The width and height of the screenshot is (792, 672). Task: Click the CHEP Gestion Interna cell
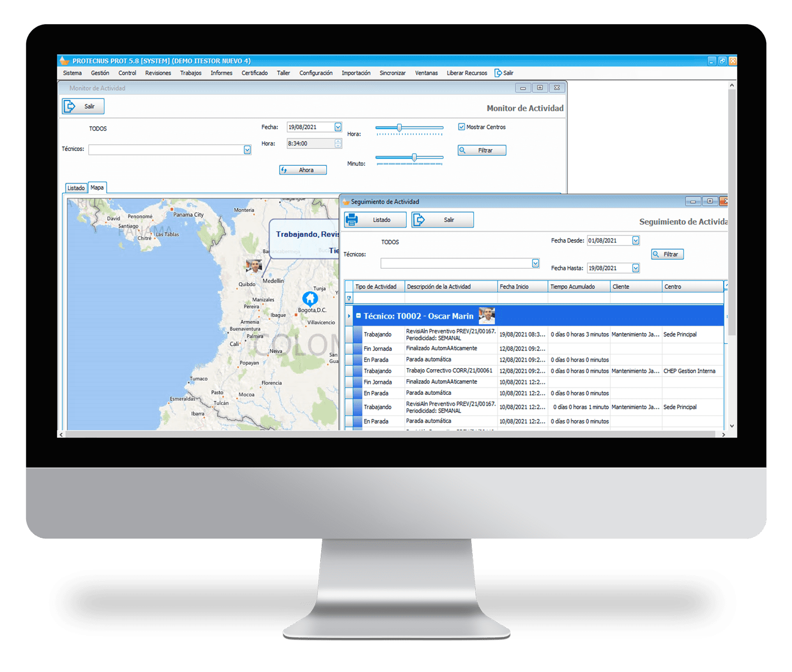pos(692,371)
